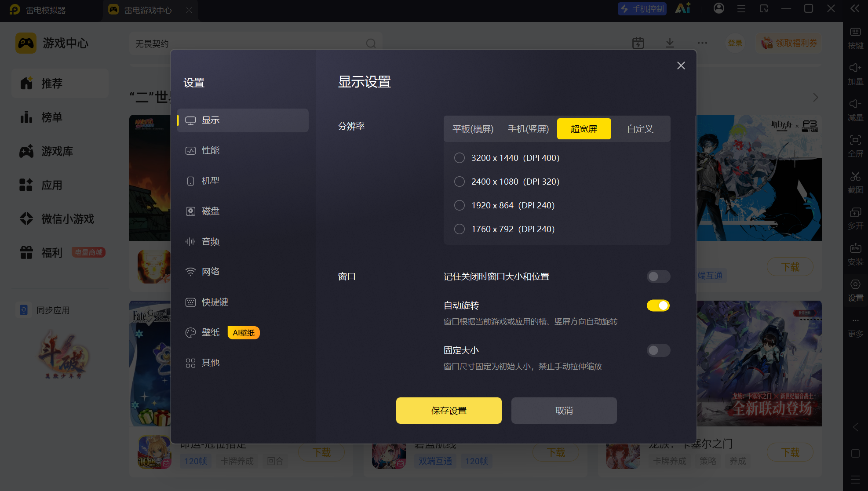Select the 显示 display settings item
The image size is (868, 491).
242,120
